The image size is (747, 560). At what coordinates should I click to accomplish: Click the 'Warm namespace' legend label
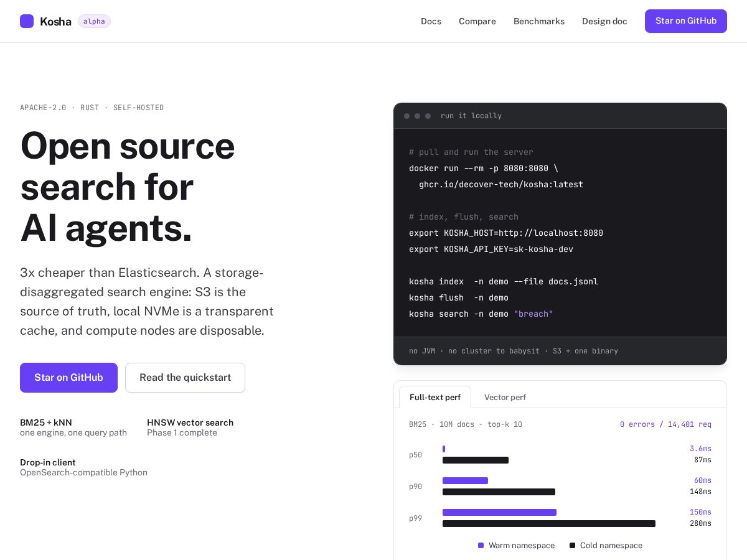click(x=522, y=546)
